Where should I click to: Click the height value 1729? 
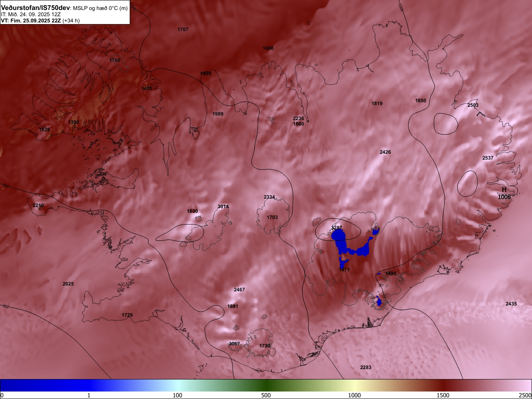pyautogui.click(x=127, y=315)
